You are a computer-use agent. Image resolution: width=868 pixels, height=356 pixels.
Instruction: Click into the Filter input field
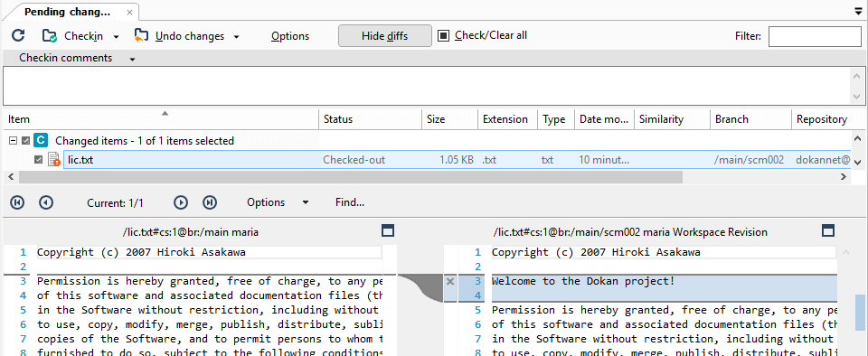(x=815, y=36)
